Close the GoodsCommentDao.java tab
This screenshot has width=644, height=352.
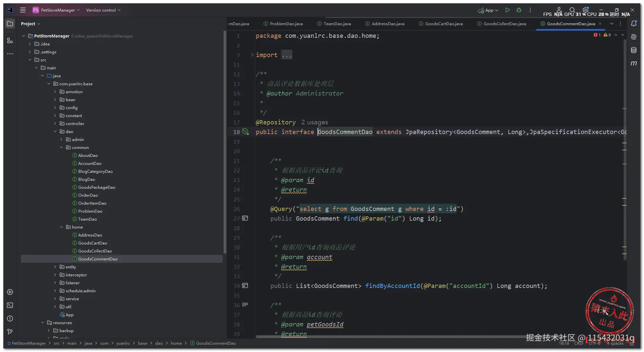[600, 24]
